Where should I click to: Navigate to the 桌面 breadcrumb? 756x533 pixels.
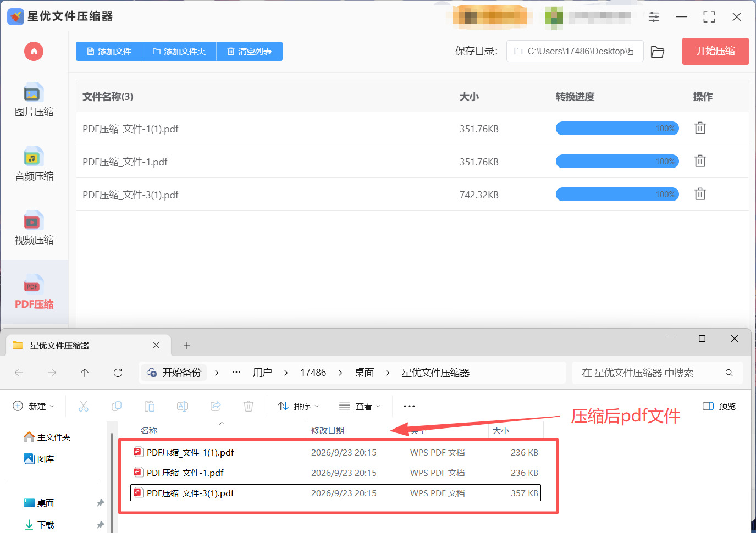(364, 373)
